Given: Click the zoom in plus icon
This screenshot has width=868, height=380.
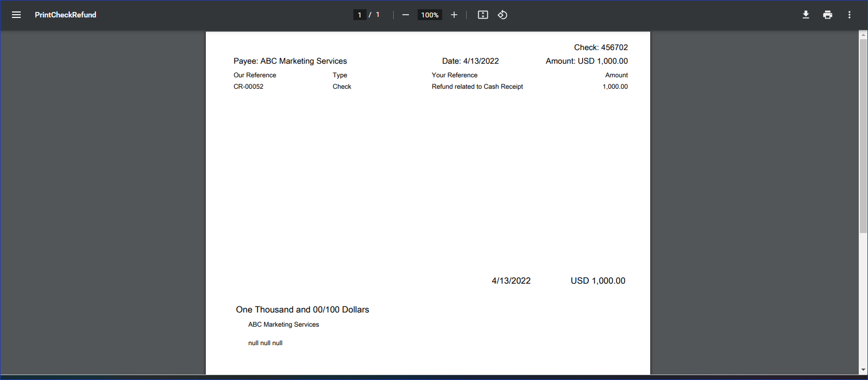Looking at the screenshot, I should (x=454, y=15).
